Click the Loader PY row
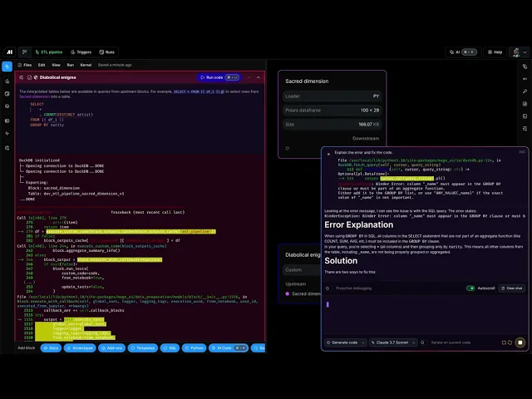 point(332,96)
